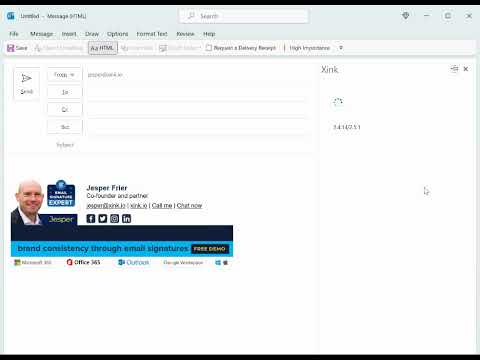Open the Facebook icon in signature
Screen dimensions: 480x360
tap(91, 219)
